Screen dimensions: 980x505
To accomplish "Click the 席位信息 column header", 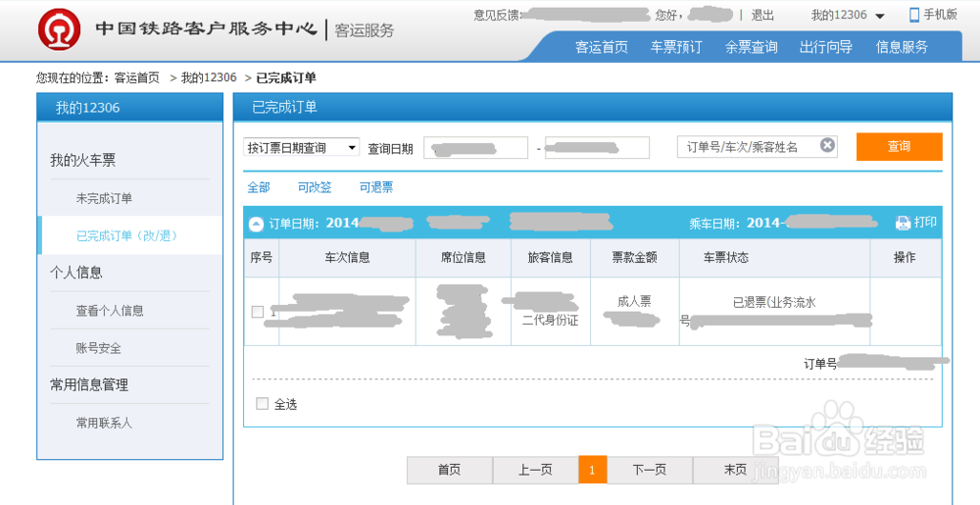I will point(464,258).
